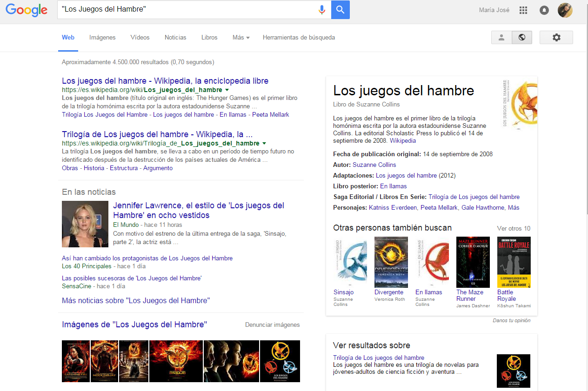The width and height of the screenshot is (588, 391).
Task: Open The Maze Runner book cover
Action: pos(473,262)
